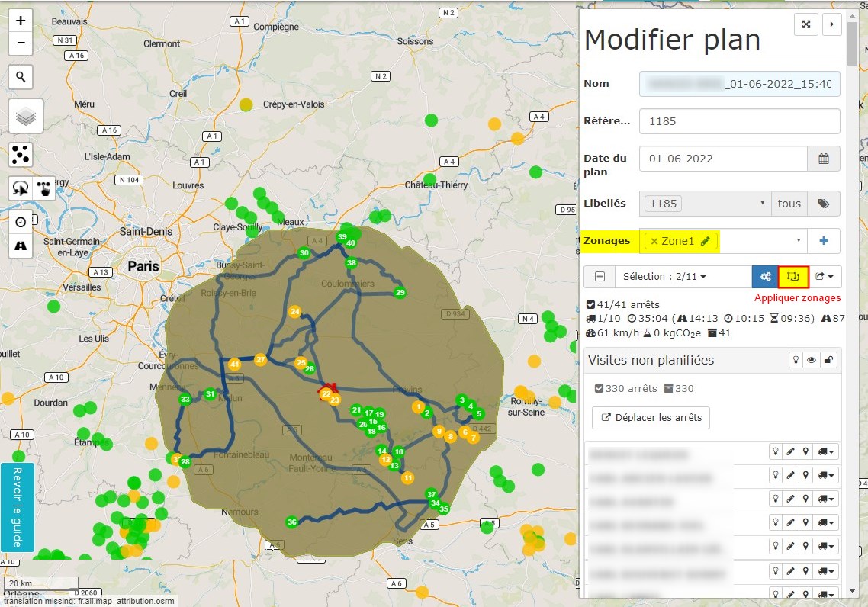Click the Référence input field
This screenshot has width=868, height=607.
coord(739,120)
